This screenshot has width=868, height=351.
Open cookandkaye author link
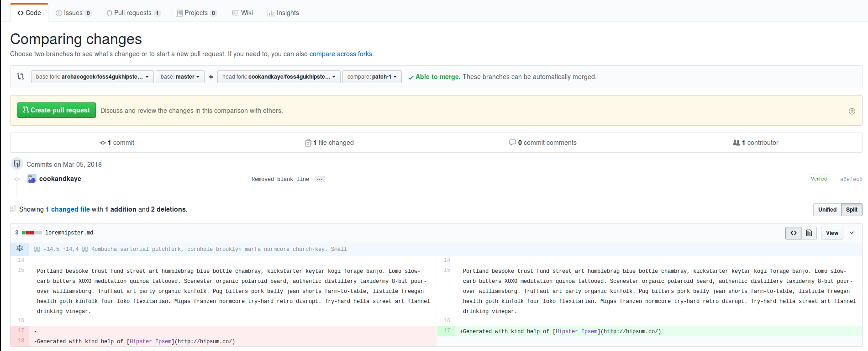click(x=60, y=179)
